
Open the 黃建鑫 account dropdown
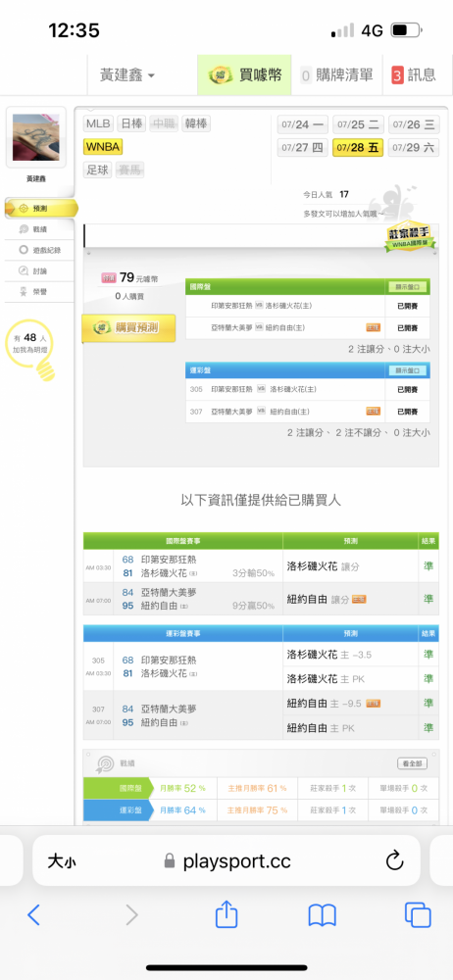coord(127,75)
